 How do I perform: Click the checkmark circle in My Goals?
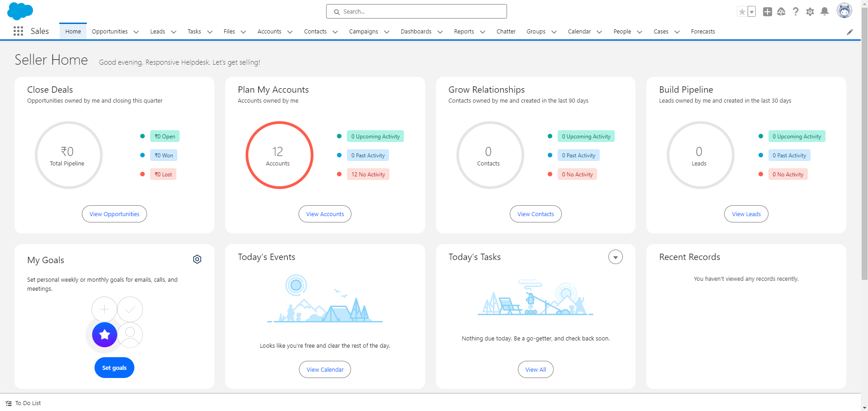click(x=130, y=309)
